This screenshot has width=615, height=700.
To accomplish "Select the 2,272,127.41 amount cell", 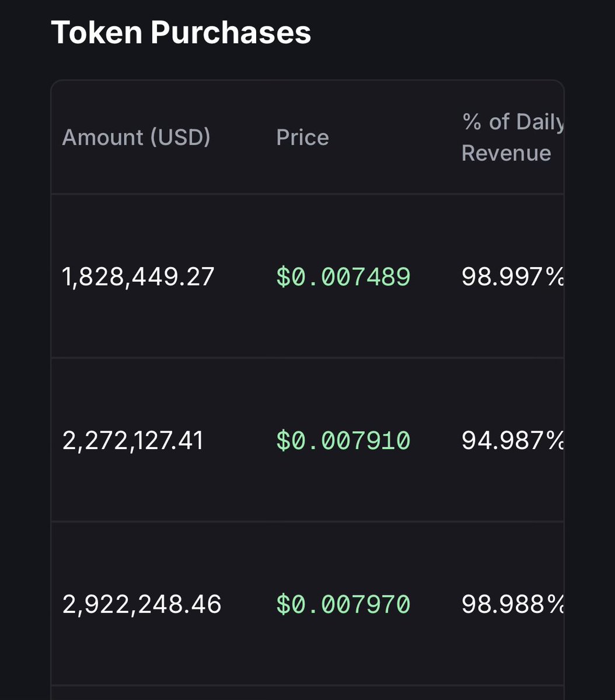I will pos(133,440).
